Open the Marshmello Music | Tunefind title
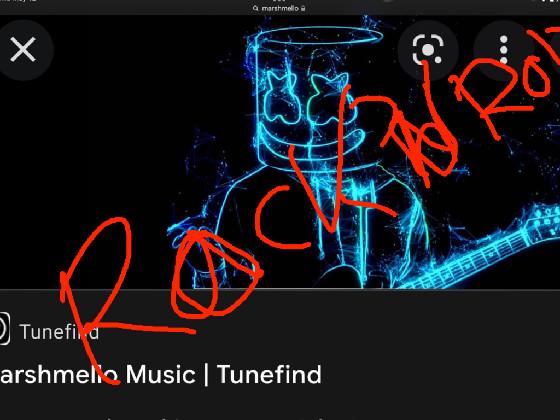The width and height of the screenshot is (560, 420). [x=161, y=374]
